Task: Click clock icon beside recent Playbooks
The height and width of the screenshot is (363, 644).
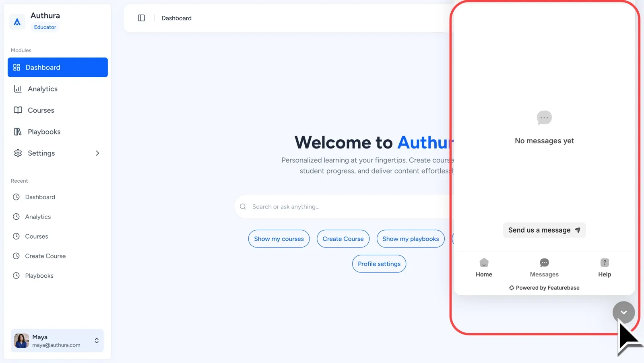Action: [x=16, y=276]
